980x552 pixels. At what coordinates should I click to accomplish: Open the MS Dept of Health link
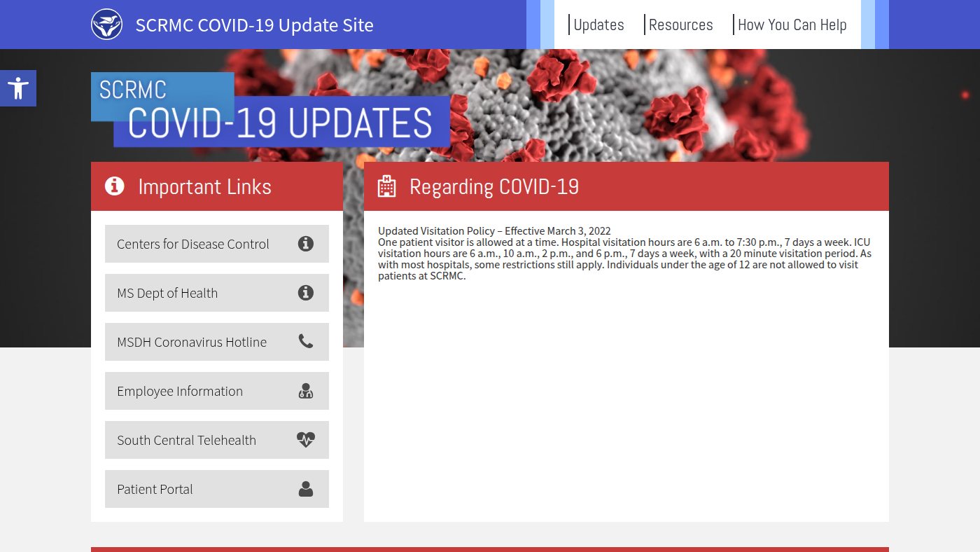pyautogui.click(x=217, y=293)
